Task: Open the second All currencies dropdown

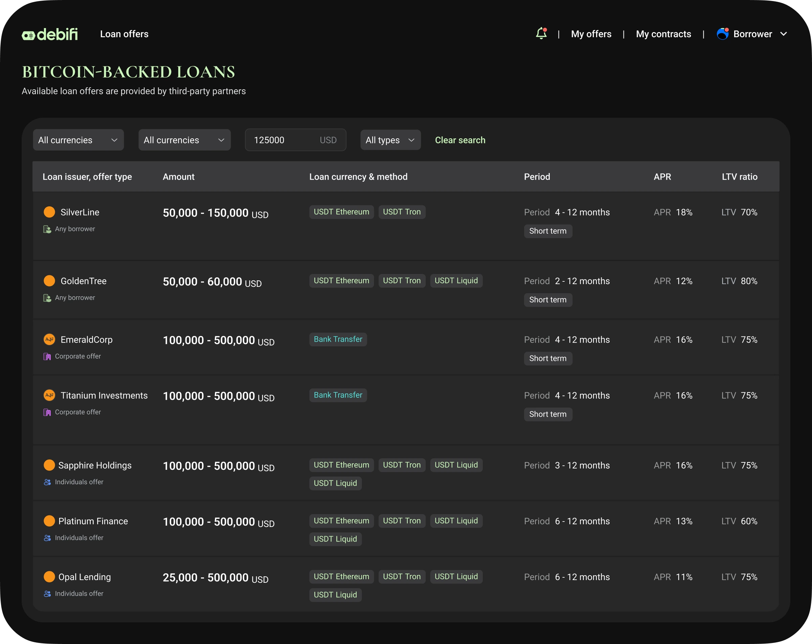Action: (x=184, y=140)
